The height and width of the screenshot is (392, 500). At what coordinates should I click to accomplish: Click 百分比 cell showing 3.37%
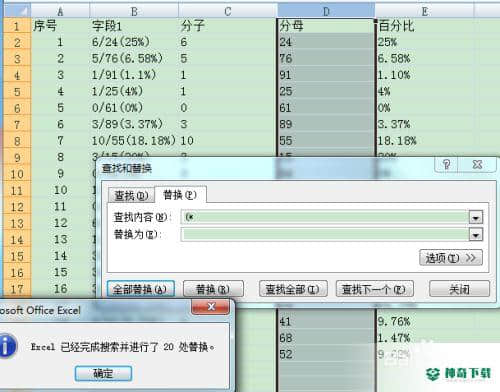425,124
